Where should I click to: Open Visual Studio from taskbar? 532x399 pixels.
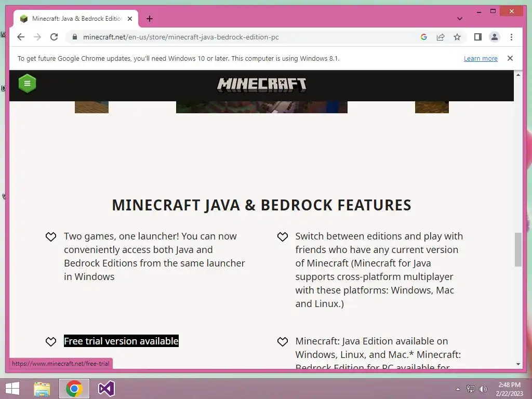(106, 389)
